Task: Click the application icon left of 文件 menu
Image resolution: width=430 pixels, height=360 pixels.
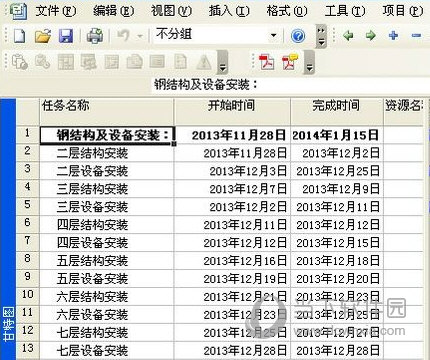Action: point(18,11)
